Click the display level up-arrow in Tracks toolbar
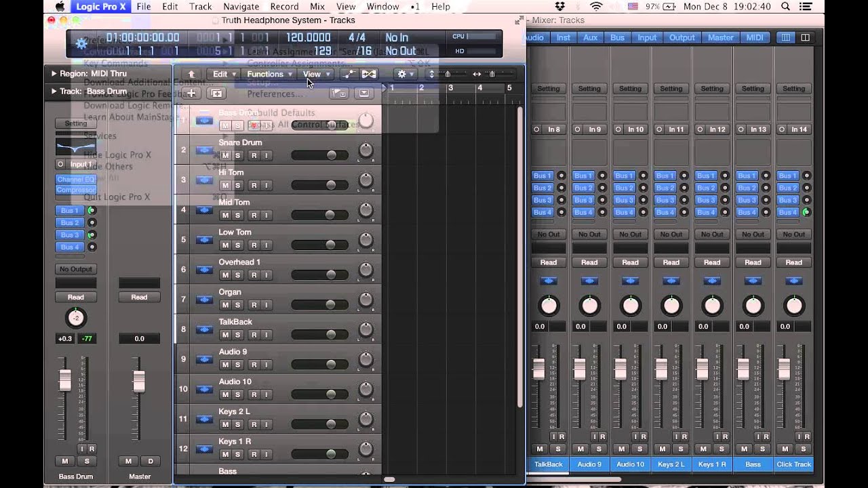868x488 pixels. pos(192,74)
